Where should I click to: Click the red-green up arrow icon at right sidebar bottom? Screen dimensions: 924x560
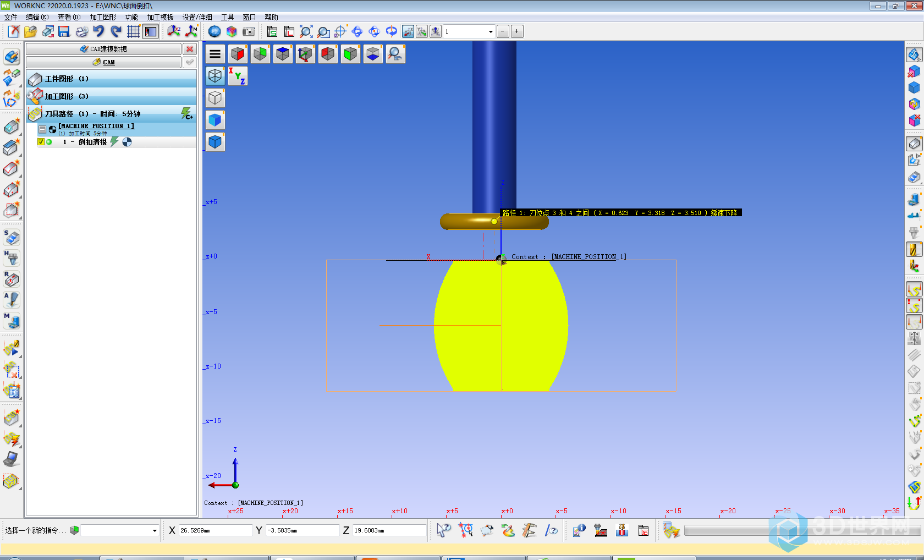[914, 503]
